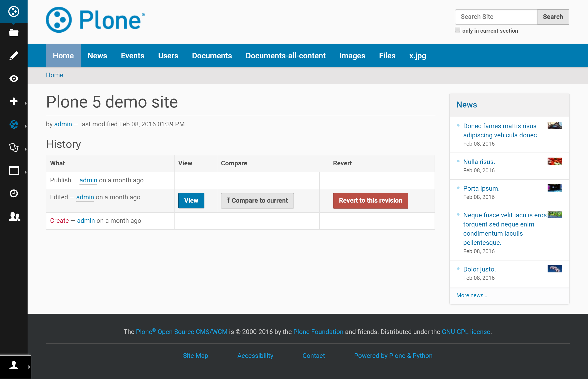Click the Home breadcrumb link
The width and height of the screenshot is (588, 379).
click(x=54, y=75)
